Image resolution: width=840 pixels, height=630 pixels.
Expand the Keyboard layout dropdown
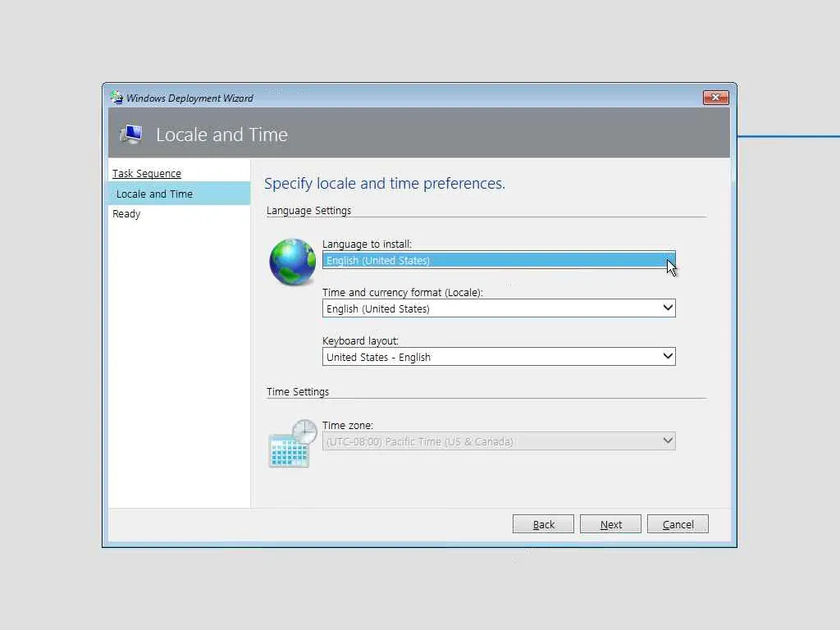[499, 357]
